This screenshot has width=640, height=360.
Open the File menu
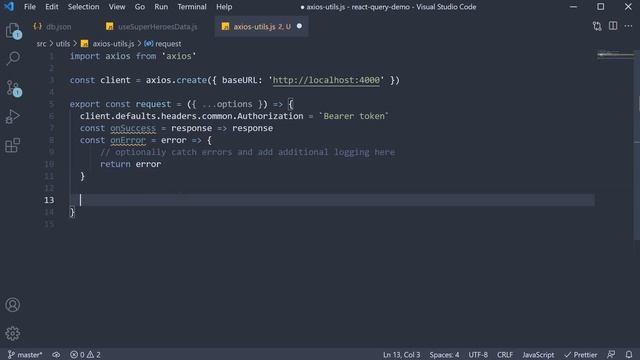coord(30,7)
